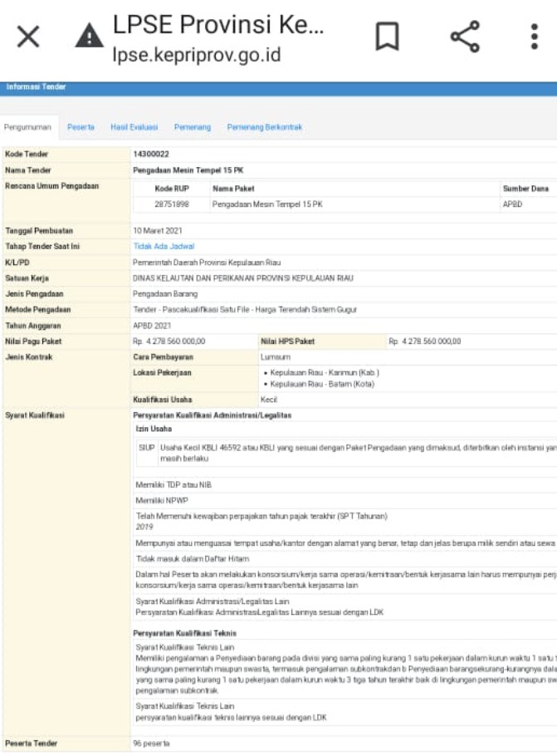Open the share icon in the top bar
Screen dimensions: 557x756
point(464,37)
